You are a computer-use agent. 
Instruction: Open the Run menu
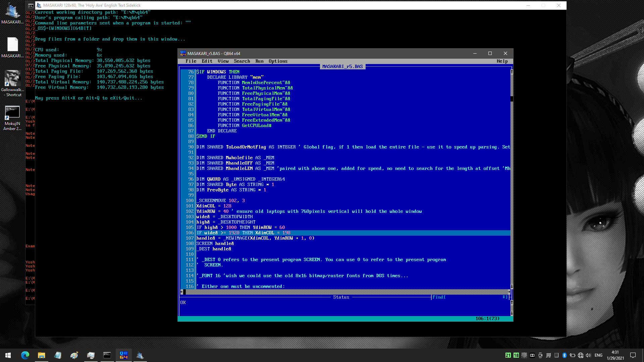tap(259, 61)
